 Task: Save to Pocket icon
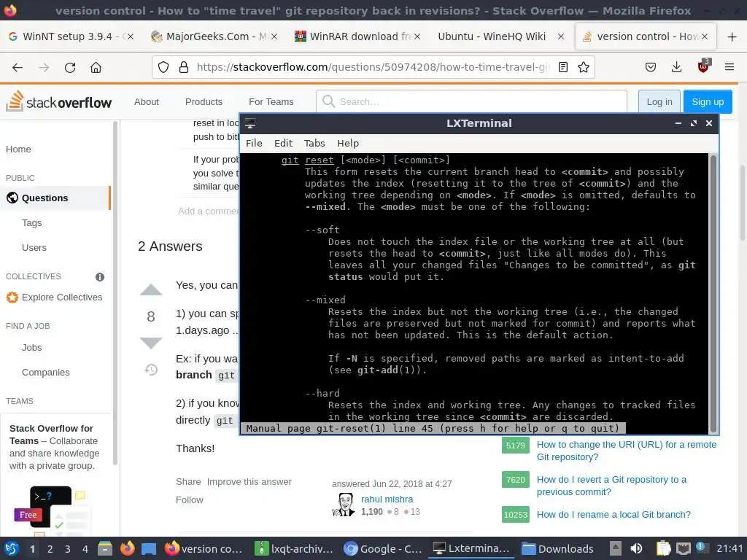click(x=651, y=67)
